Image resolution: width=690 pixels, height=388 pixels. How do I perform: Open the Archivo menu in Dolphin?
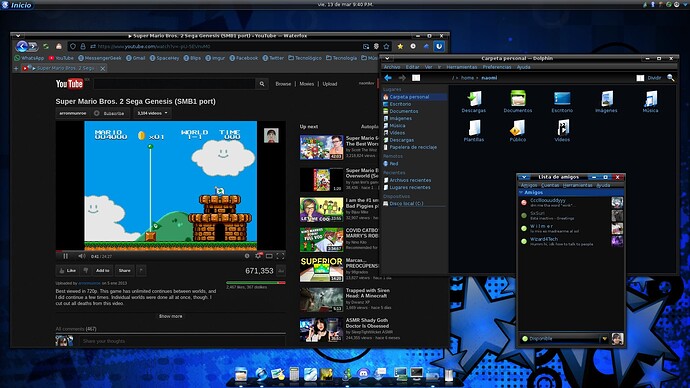pyautogui.click(x=392, y=67)
